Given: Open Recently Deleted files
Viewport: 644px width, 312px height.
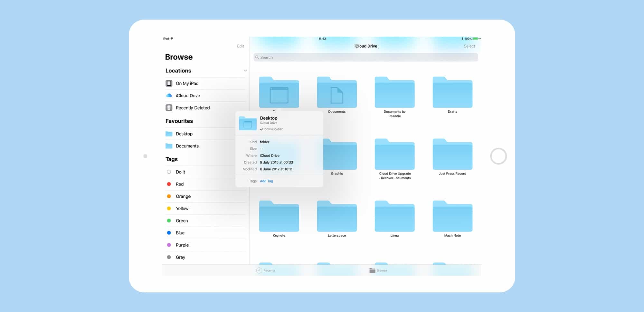Looking at the screenshot, I should click(193, 108).
